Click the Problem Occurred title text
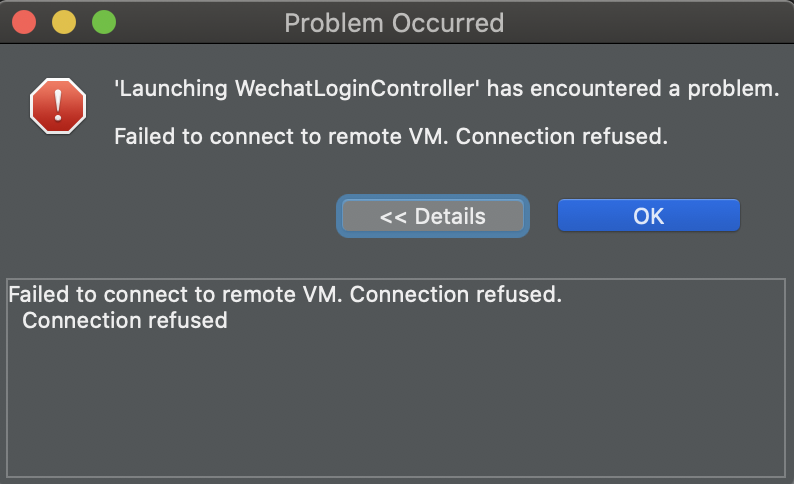Image resolution: width=794 pixels, height=484 pixels. pos(394,22)
